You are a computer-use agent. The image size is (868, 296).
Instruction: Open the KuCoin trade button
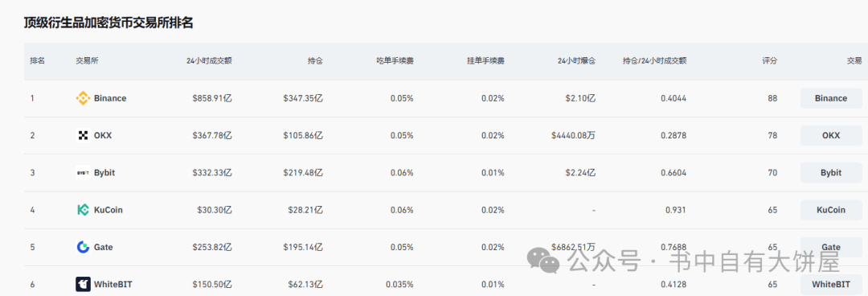(x=831, y=210)
